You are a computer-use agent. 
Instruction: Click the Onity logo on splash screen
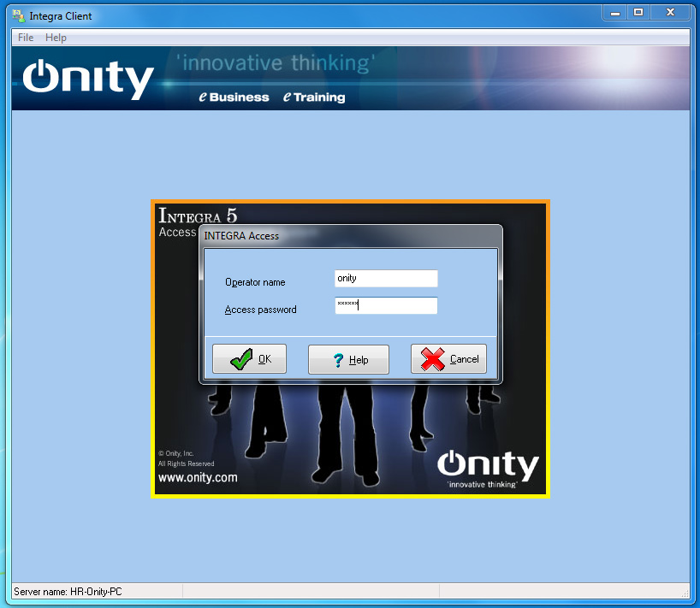click(488, 466)
